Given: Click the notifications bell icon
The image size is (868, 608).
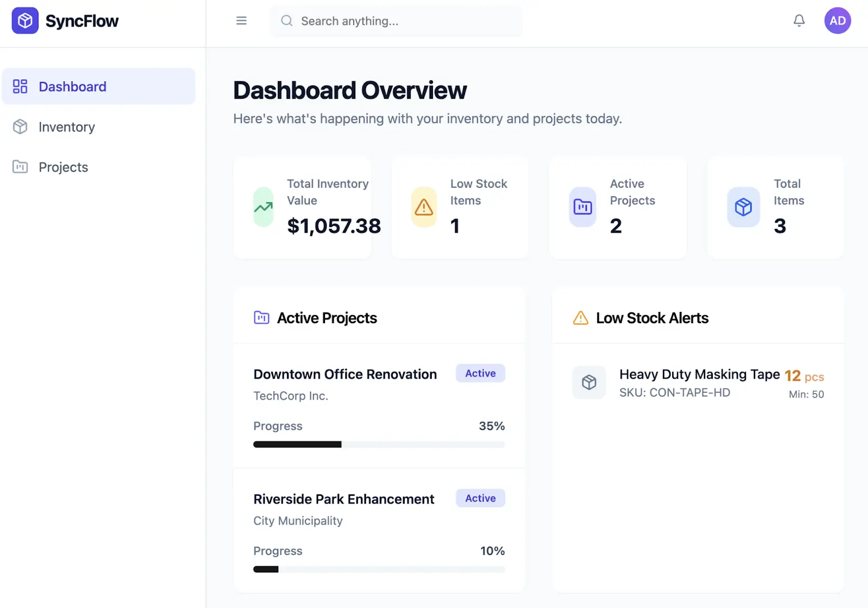Looking at the screenshot, I should (799, 20).
